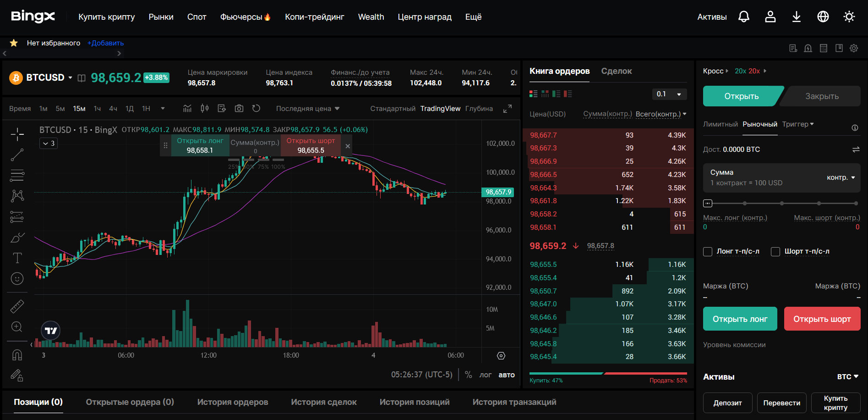Enable Лонг т-п/с-л checkbox

click(708, 252)
